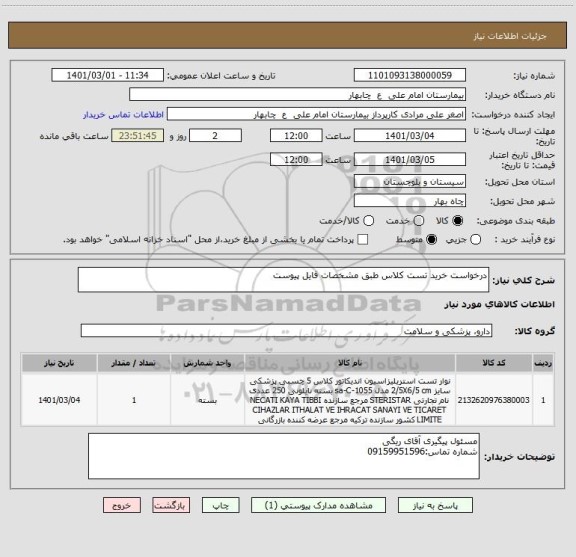Click the remaining days field showing 2
Screen dimensions: 576x557
tap(215, 136)
